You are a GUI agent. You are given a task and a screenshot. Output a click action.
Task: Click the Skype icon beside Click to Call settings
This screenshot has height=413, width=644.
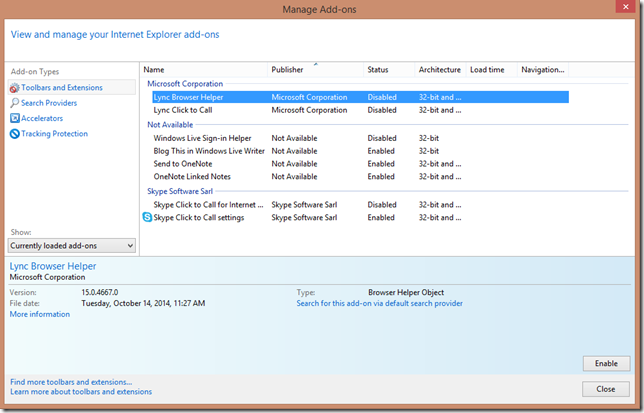click(x=147, y=217)
